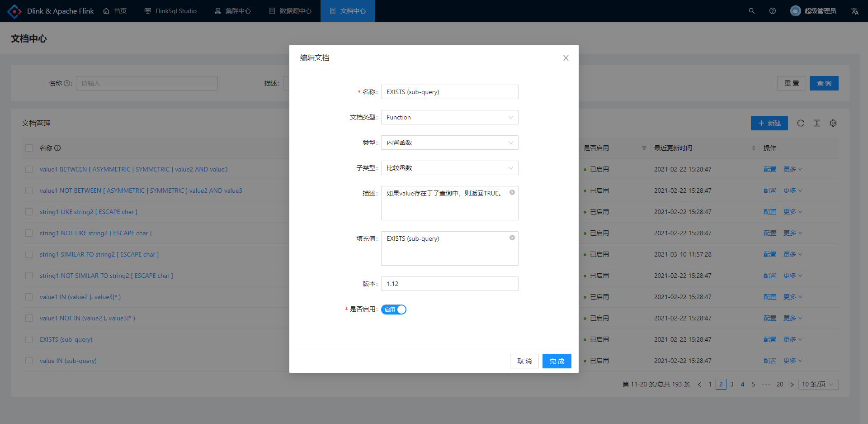Expand 更多 menu for string1 SIMILAR TO row
Image resolution: width=868 pixels, height=424 pixels.
click(793, 254)
